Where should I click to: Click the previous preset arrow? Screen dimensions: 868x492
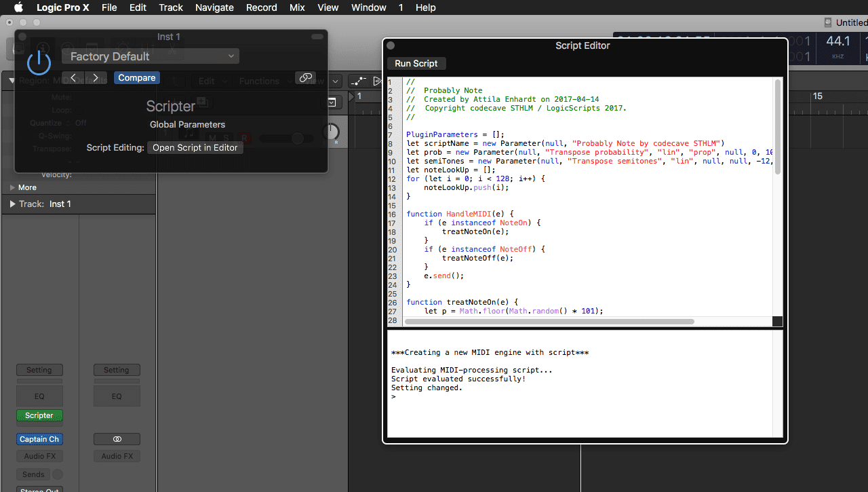[73, 78]
